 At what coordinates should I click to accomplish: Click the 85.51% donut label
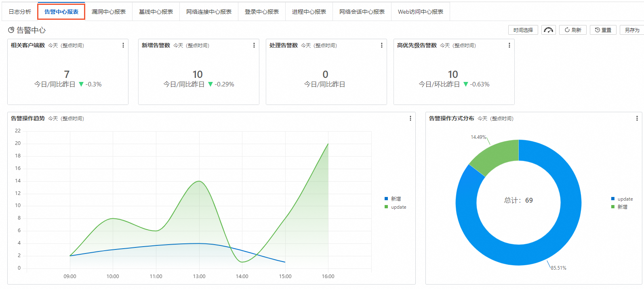click(558, 268)
